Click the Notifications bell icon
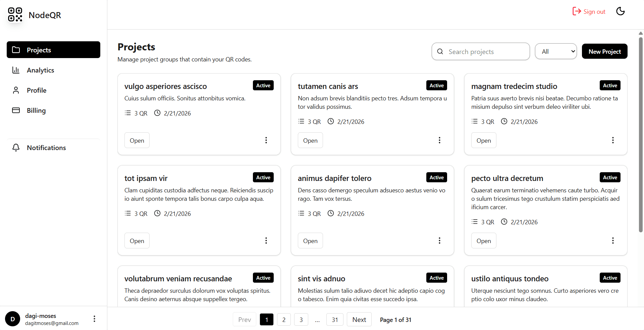This screenshot has width=644, height=330. tap(16, 148)
